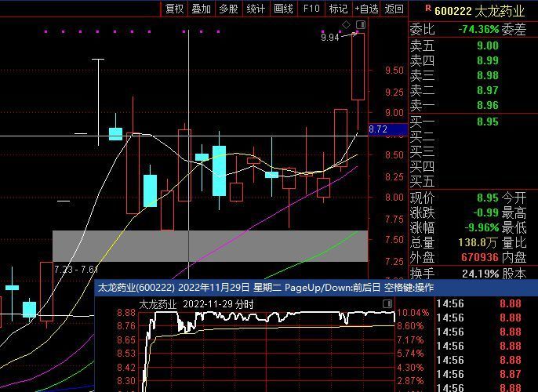Screen dimensions: 538x392
Task: Click 返回 to go back
Action: coord(394,9)
